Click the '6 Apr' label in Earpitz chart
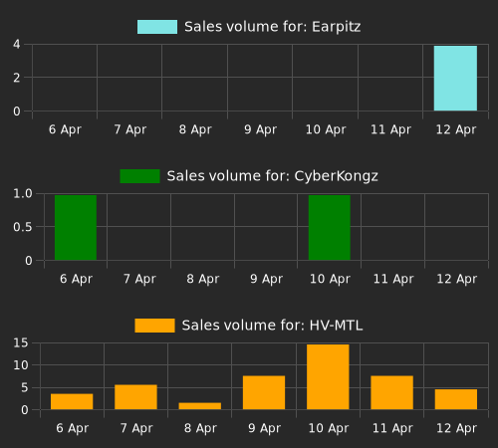Image resolution: width=498 pixels, height=448 pixels. [65, 129]
